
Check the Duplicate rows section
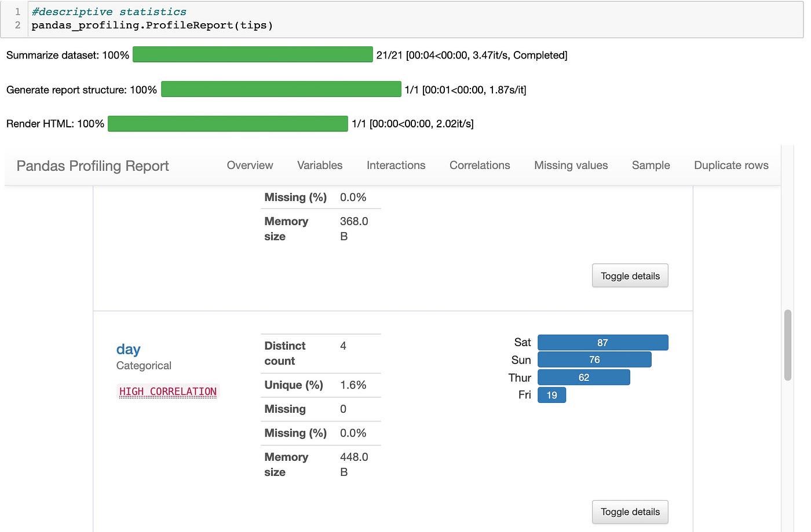click(x=730, y=166)
